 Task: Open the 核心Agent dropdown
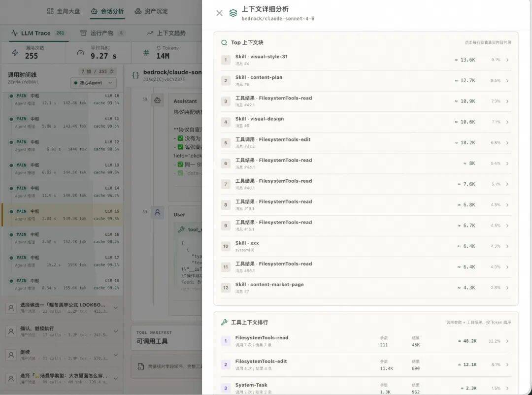(93, 82)
